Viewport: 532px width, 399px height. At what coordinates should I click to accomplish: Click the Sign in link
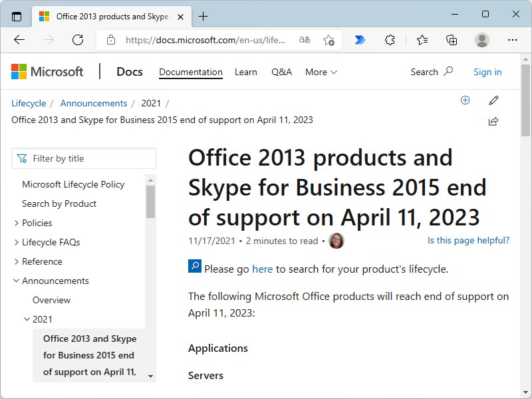pyautogui.click(x=487, y=72)
